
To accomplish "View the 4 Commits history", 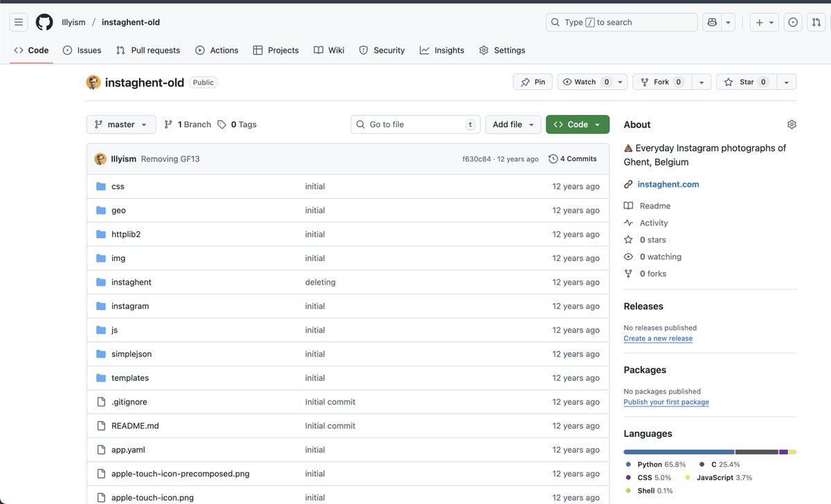I will click(x=573, y=159).
